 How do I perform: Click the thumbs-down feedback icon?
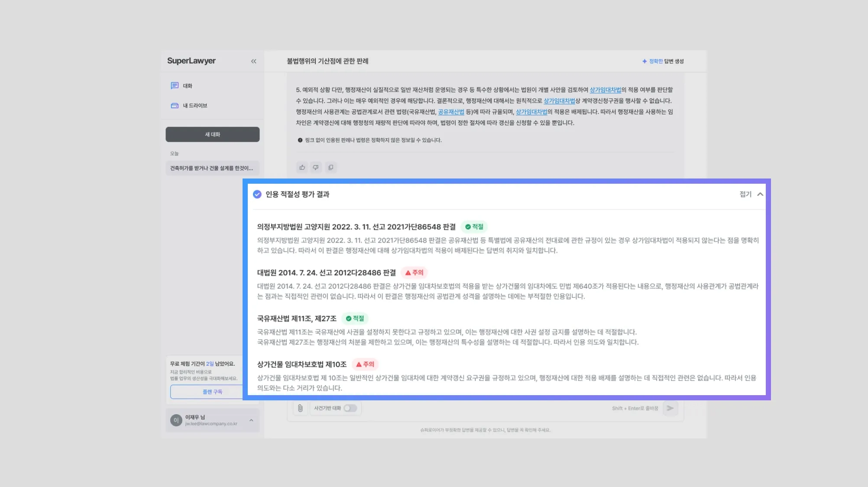[x=316, y=168]
